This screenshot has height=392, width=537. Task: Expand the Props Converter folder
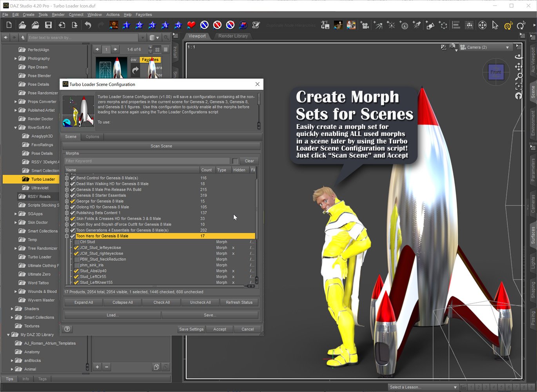click(15, 102)
